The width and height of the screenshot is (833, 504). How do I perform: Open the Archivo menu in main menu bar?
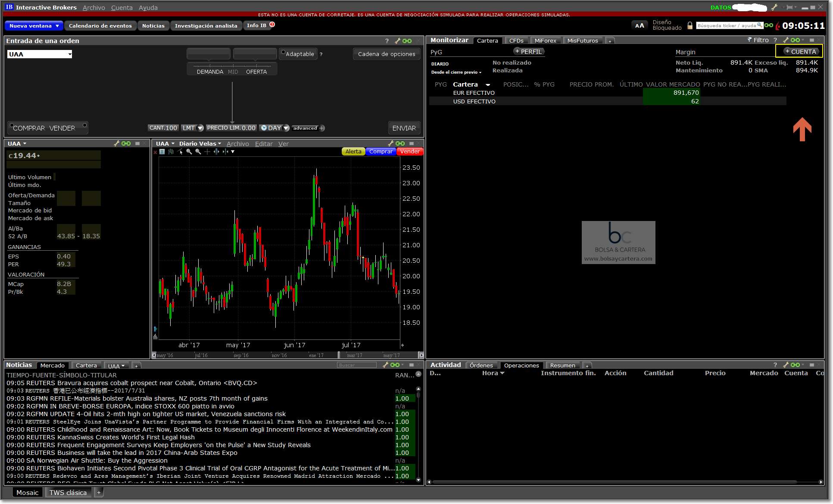pos(94,8)
